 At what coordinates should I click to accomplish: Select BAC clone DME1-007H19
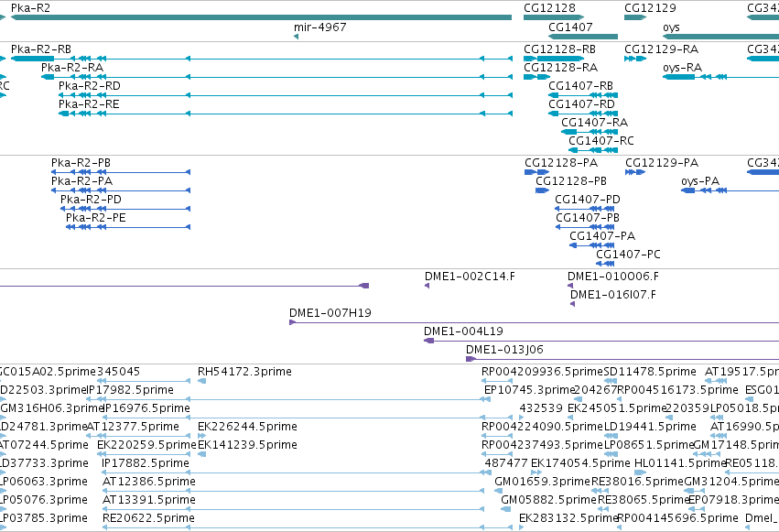[330, 313]
